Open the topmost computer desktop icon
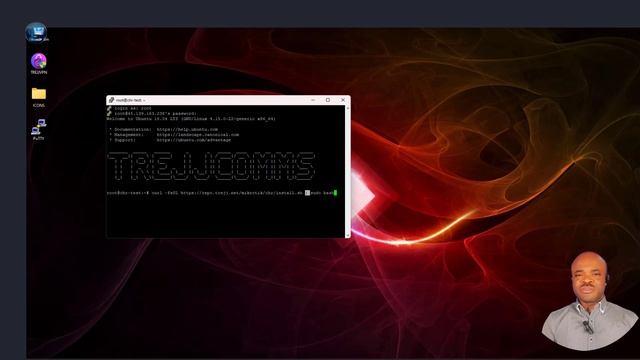 [36, 32]
